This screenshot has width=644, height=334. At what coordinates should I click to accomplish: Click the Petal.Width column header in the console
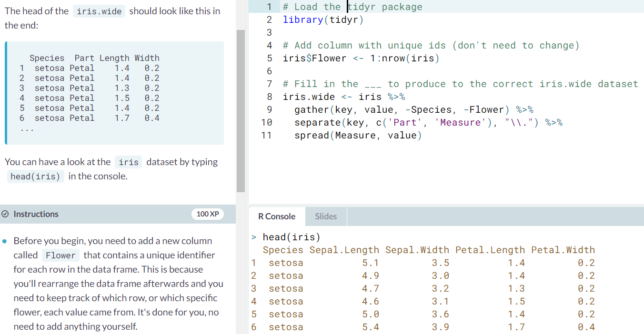coord(563,250)
